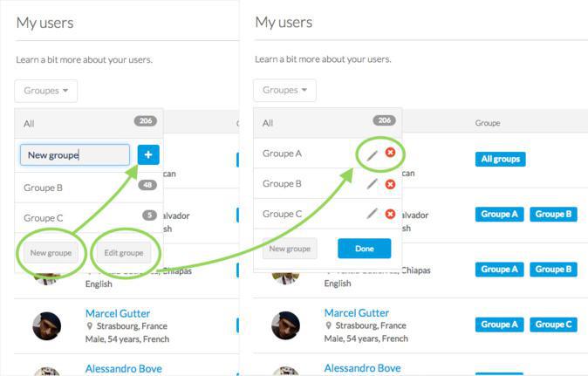Viewport: 588px width, 376px height.
Task: Click inside the New groupe text field
Action: click(x=74, y=155)
